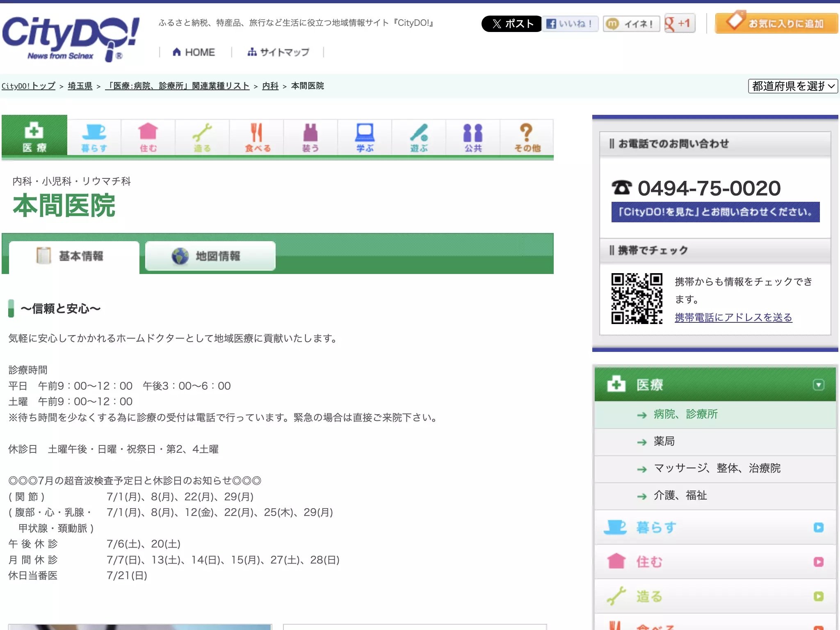Click the 〜信頼と安心〜 heading

click(x=60, y=308)
